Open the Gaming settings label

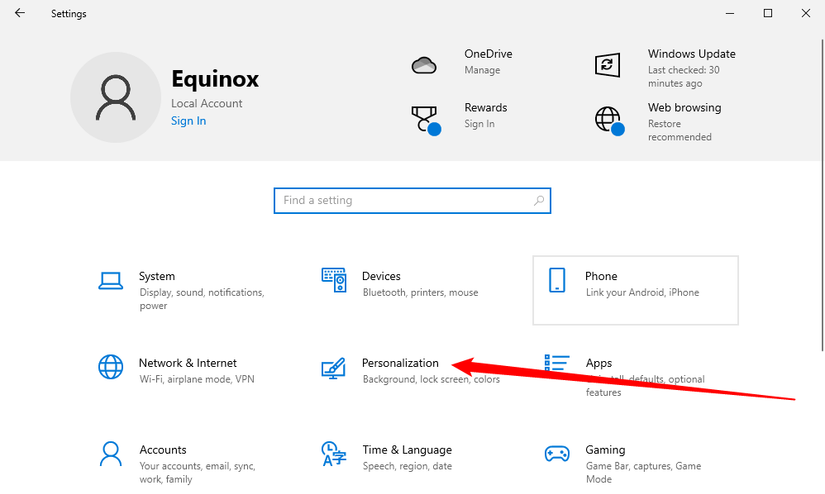point(605,450)
